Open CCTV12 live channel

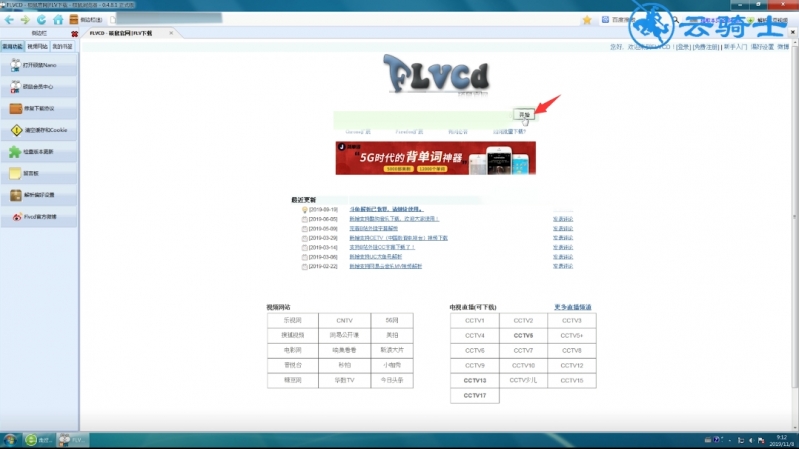point(572,365)
